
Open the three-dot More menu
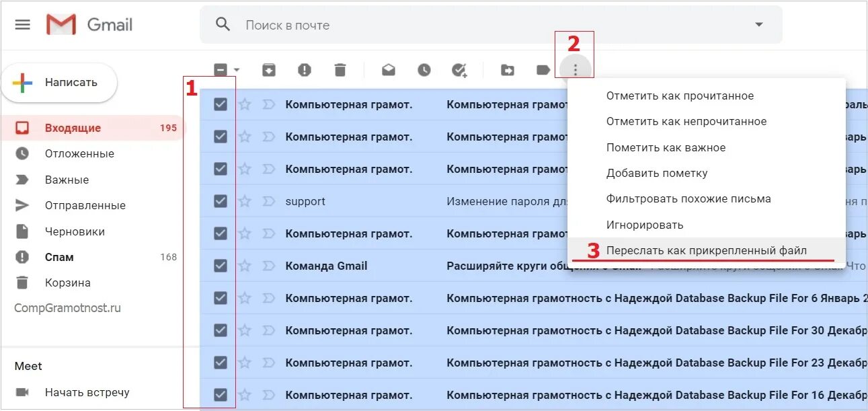click(575, 70)
